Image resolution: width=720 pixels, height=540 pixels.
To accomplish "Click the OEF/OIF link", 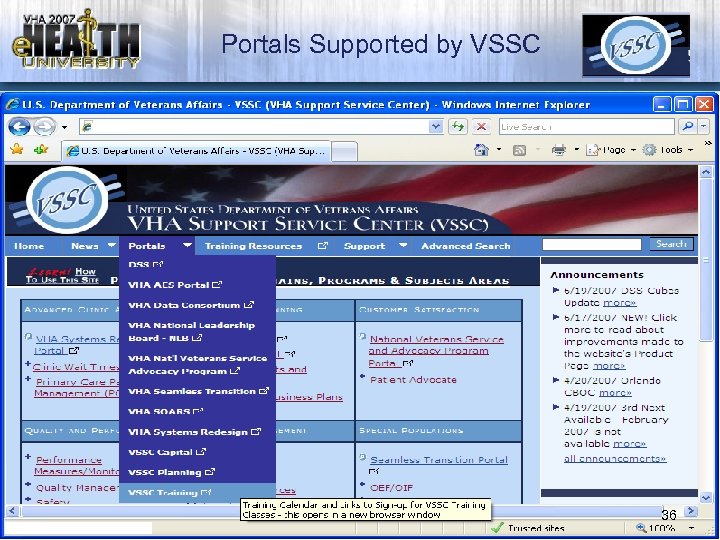I will coord(392,488).
